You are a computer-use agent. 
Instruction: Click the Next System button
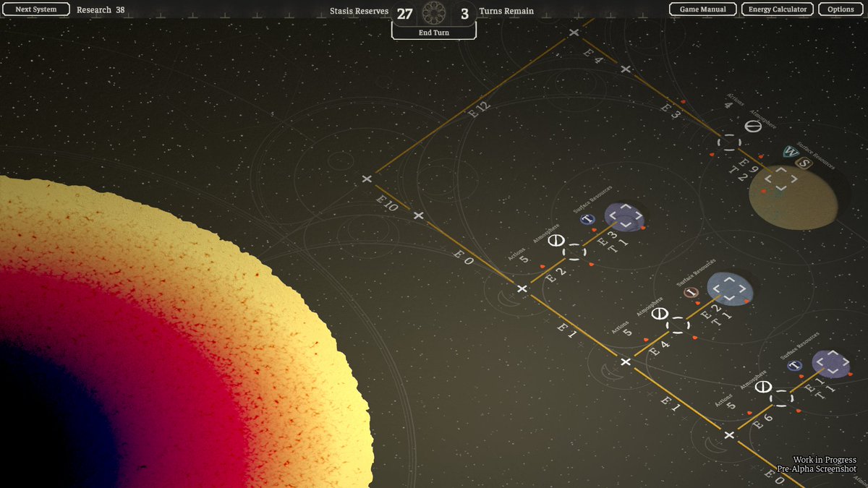(x=36, y=9)
